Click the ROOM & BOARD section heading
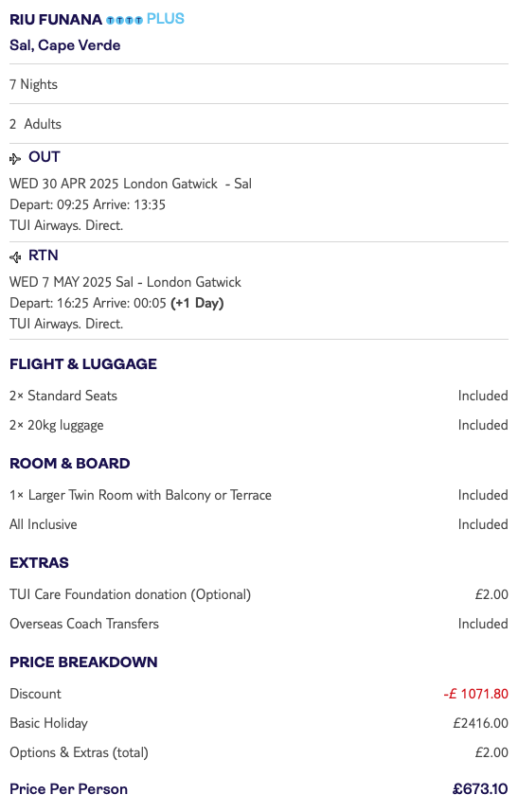Screen dimensions: 518x812 pyautogui.click(x=69, y=464)
